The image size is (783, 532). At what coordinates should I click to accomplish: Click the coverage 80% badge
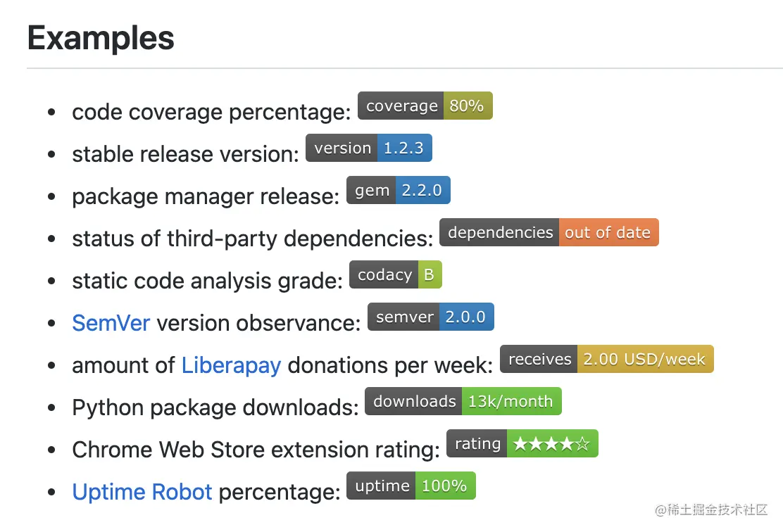[x=425, y=106]
